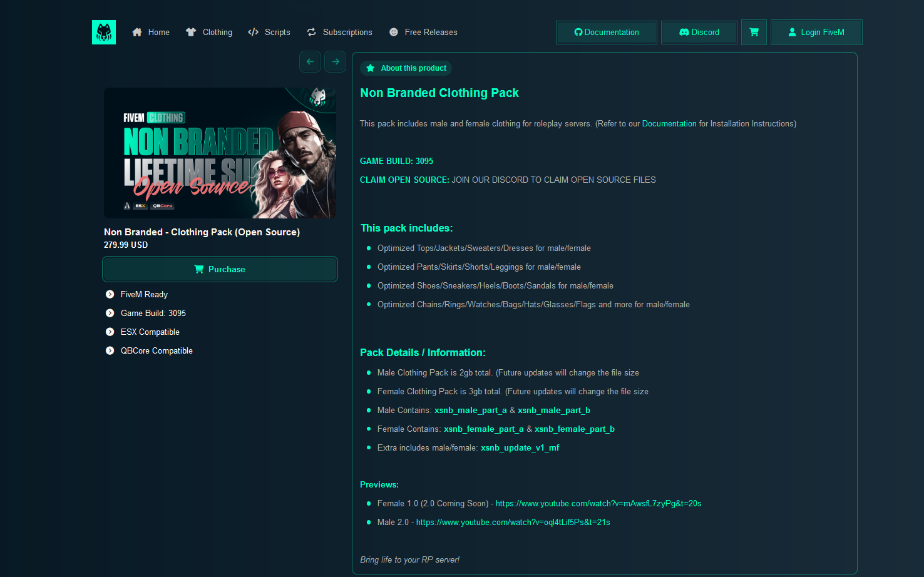
Task: Open the Female 1.0 YouTube preview link
Action: pyautogui.click(x=598, y=503)
